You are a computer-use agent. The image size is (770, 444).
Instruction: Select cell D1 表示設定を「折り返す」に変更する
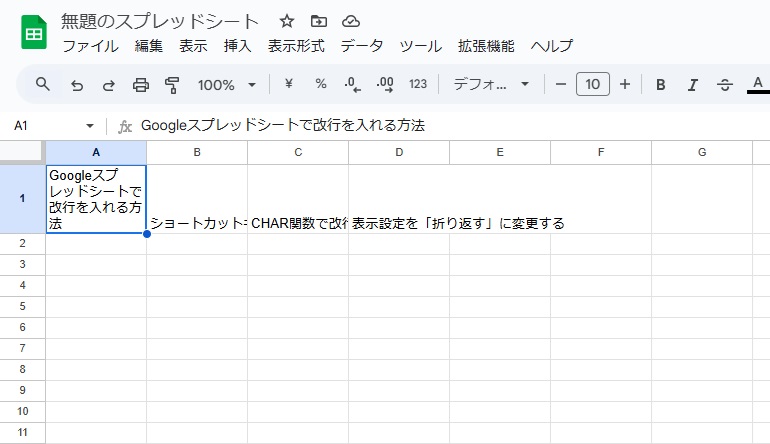point(399,199)
